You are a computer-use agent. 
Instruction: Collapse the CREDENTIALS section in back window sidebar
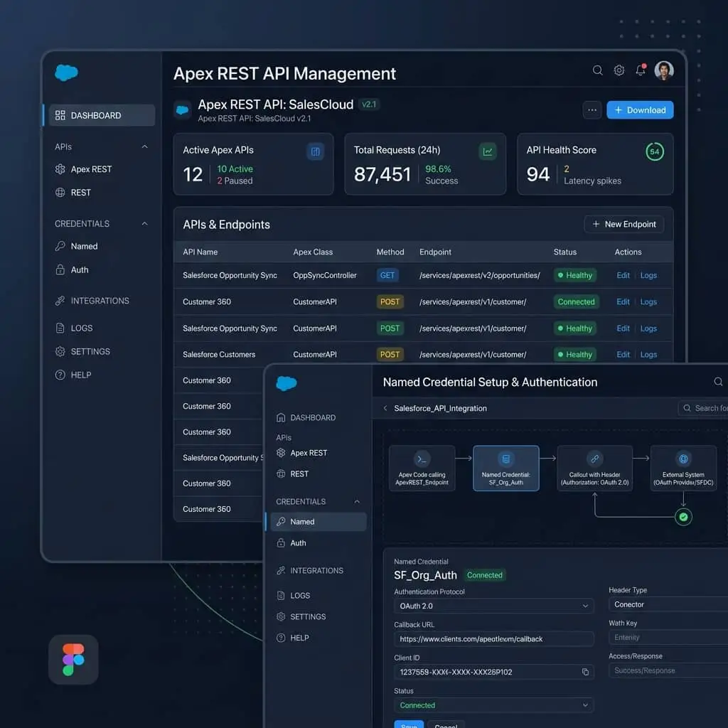pyautogui.click(x=145, y=224)
